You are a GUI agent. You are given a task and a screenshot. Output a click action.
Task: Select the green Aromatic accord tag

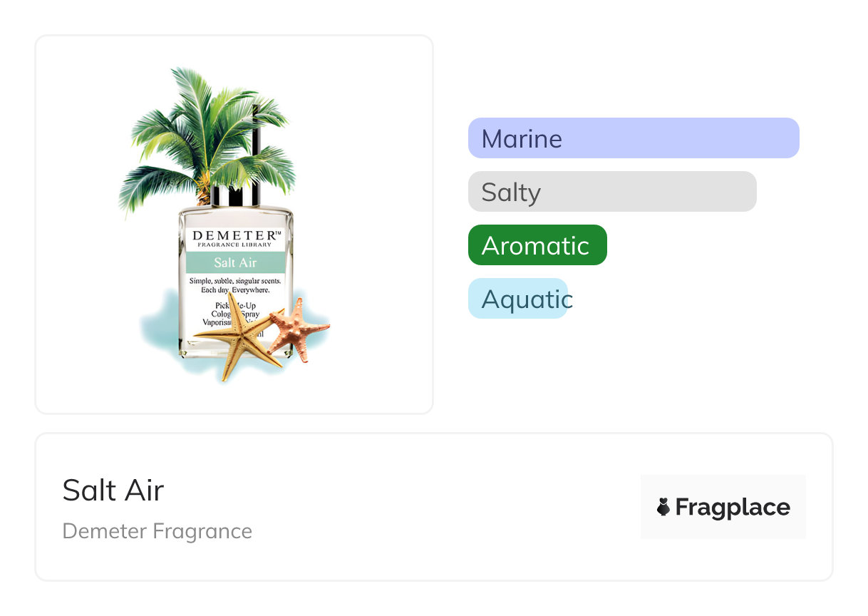tap(537, 245)
